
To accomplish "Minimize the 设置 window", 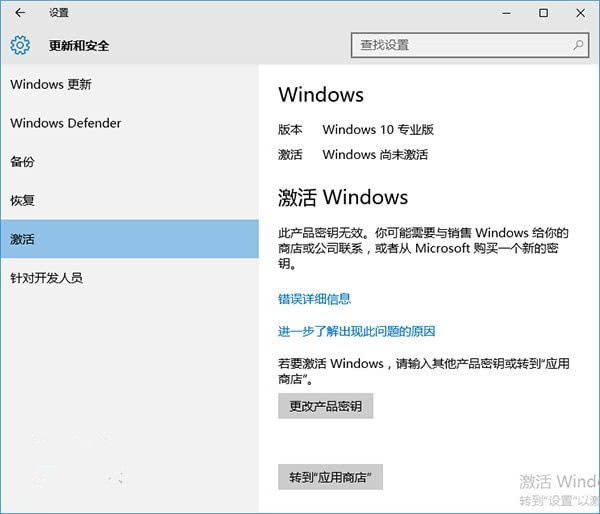I will point(507,13).
